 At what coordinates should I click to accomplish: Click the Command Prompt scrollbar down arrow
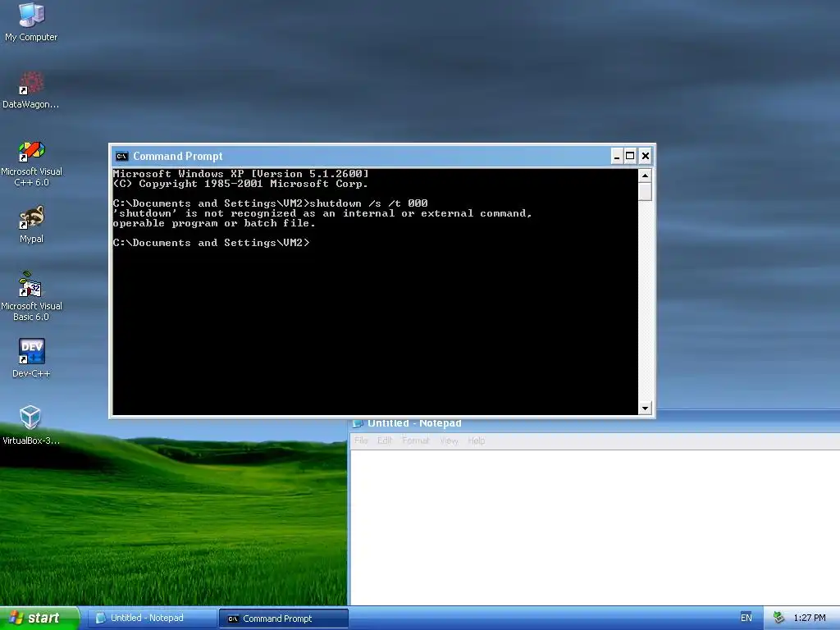[x=645, y=409]
